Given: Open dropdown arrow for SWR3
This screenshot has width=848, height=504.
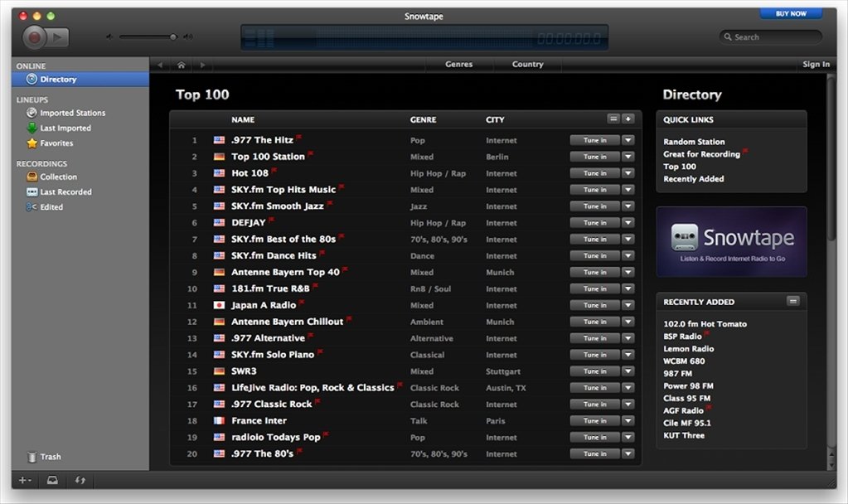Looking at the screenshot, I should tap(628, 371).
